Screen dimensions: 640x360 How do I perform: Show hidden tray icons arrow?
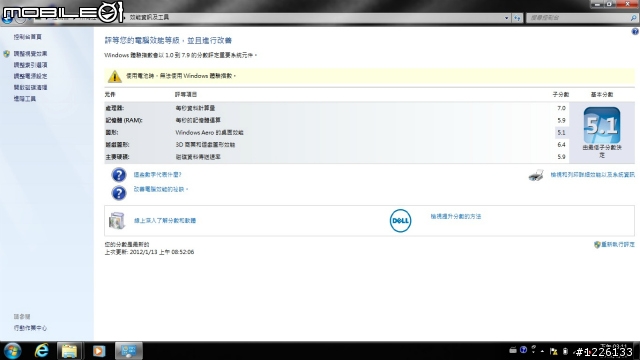point(542,351)
